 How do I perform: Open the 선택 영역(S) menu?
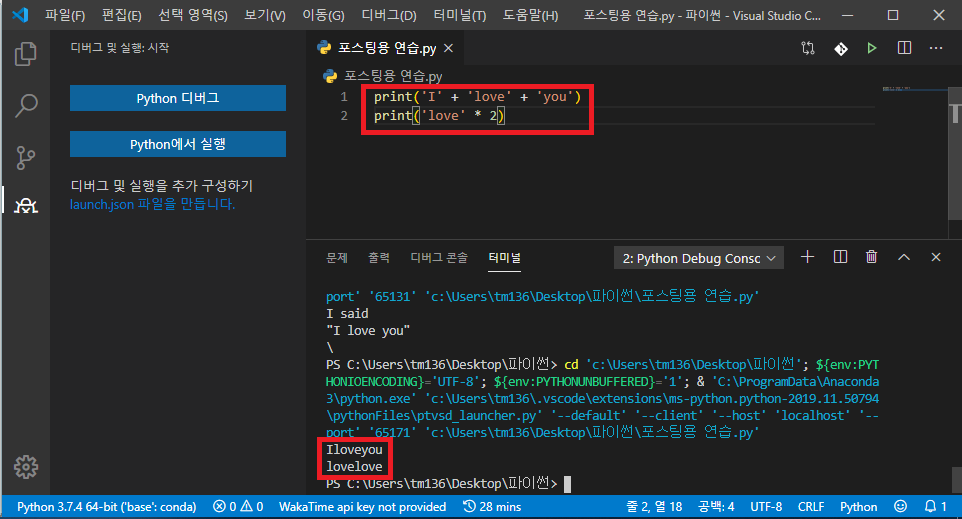tap(193, 15)
